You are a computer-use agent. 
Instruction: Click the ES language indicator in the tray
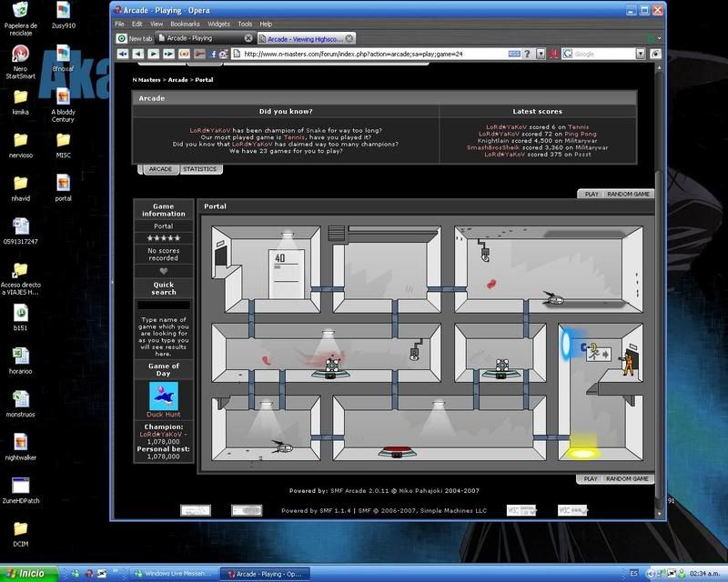(633, 574)
